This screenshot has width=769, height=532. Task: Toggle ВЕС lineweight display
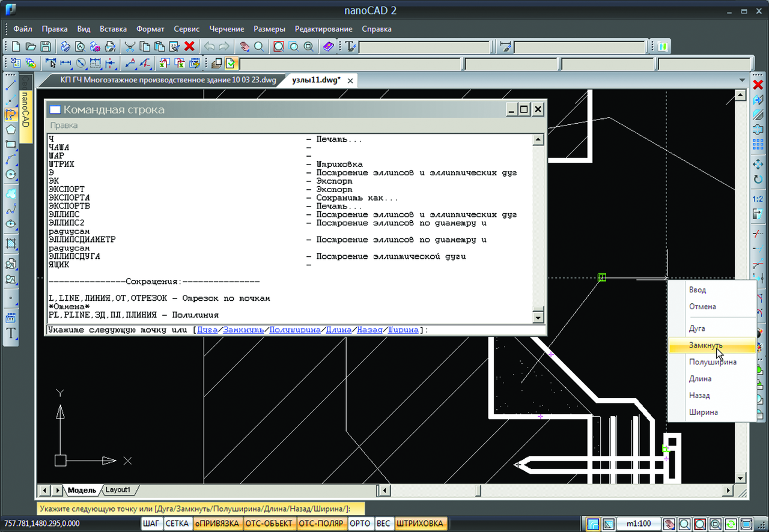[x=384, y=524]
